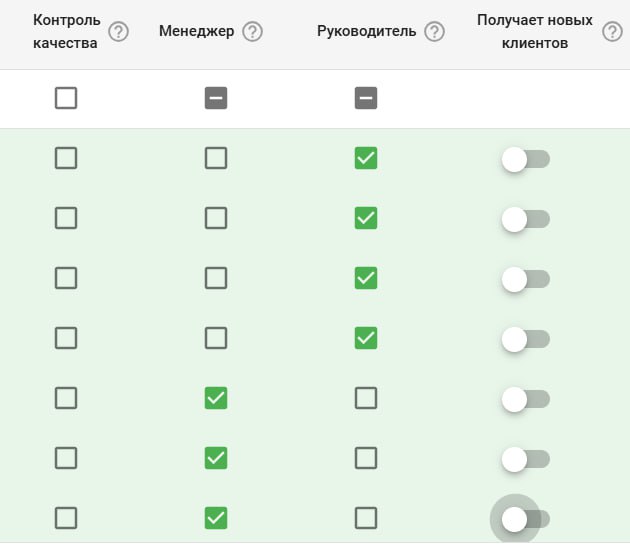630x550 pixels.
Task: Uncheck Менеджер checkbox in sixth row
Action: pos(216,458)
